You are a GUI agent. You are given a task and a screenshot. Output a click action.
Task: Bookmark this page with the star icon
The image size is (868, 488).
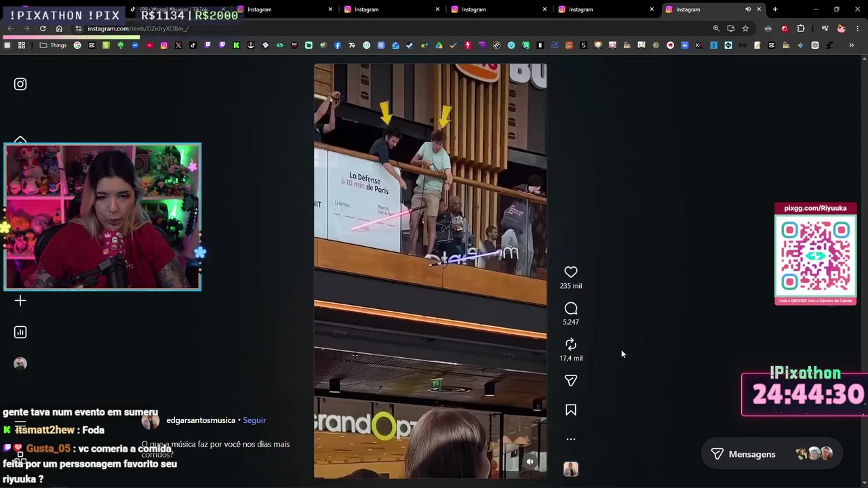point(745,28)
